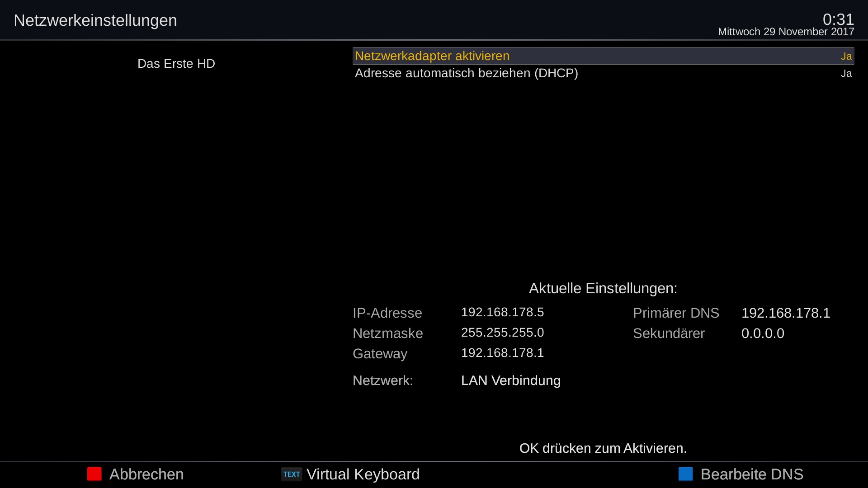868x488 pixels.
Task: Click the TEXT key icon
Action: tap(292, 474)
